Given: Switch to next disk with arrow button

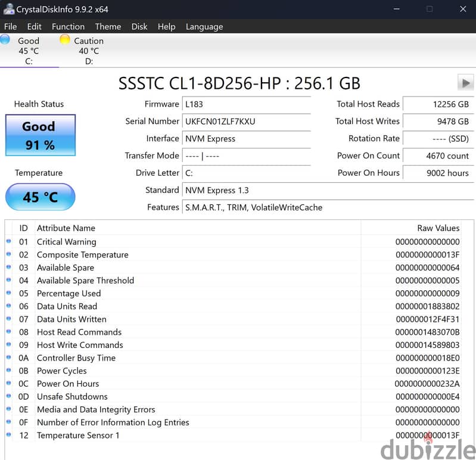Looking at the screenshot, I should (x=465, y=83).
